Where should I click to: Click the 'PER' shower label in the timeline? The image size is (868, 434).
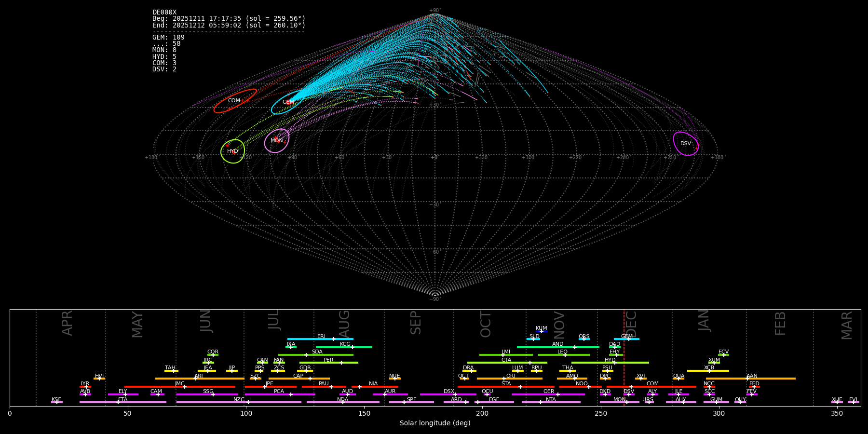pyautogui.click(x=328, y=360)
